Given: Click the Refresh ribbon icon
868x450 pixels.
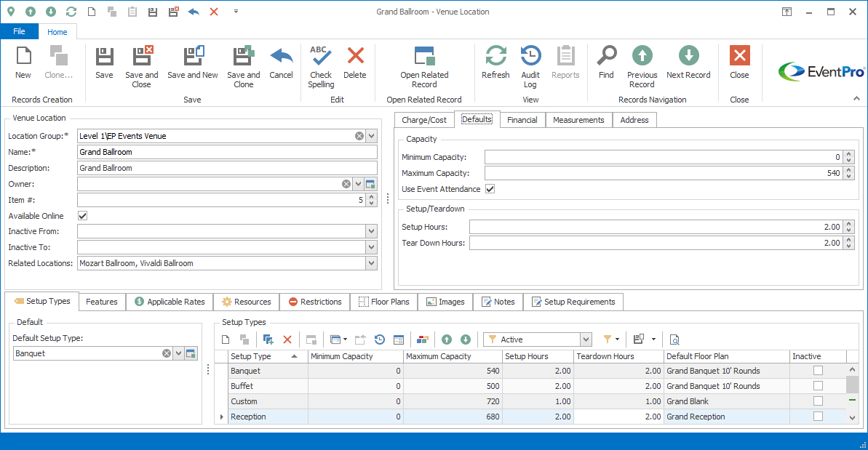Looking at the screenshot, I should [495, 56].
